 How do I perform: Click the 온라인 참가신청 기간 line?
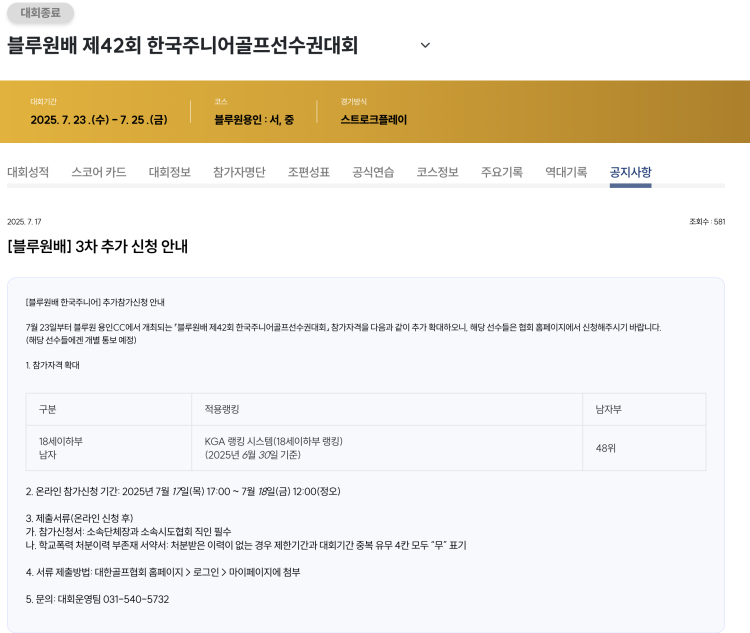[x=183, y=492]
